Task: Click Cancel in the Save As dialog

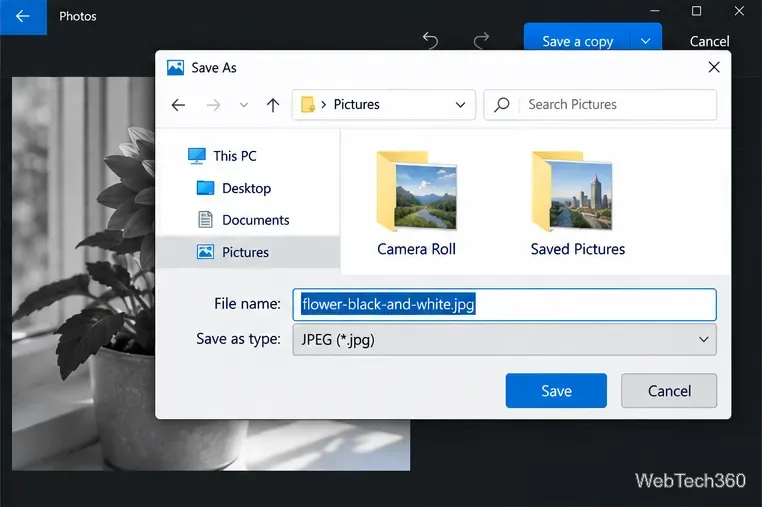Action: [669, 391]
